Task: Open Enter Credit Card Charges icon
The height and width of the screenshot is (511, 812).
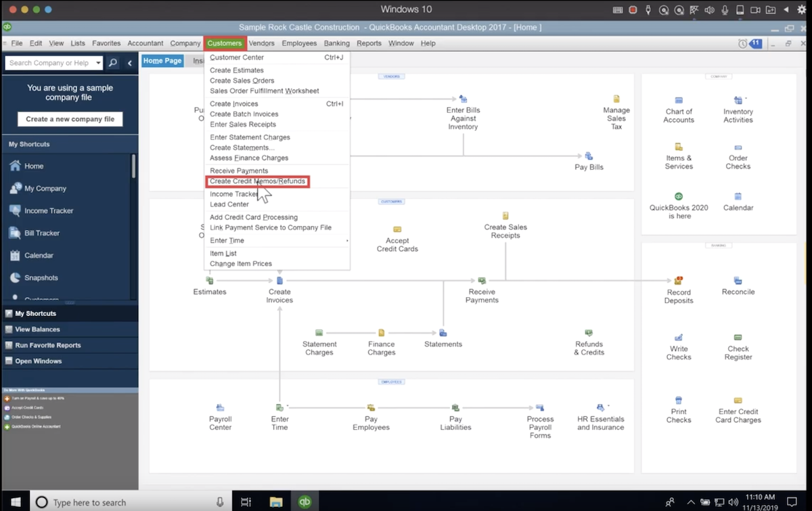Action: point(738,400)
